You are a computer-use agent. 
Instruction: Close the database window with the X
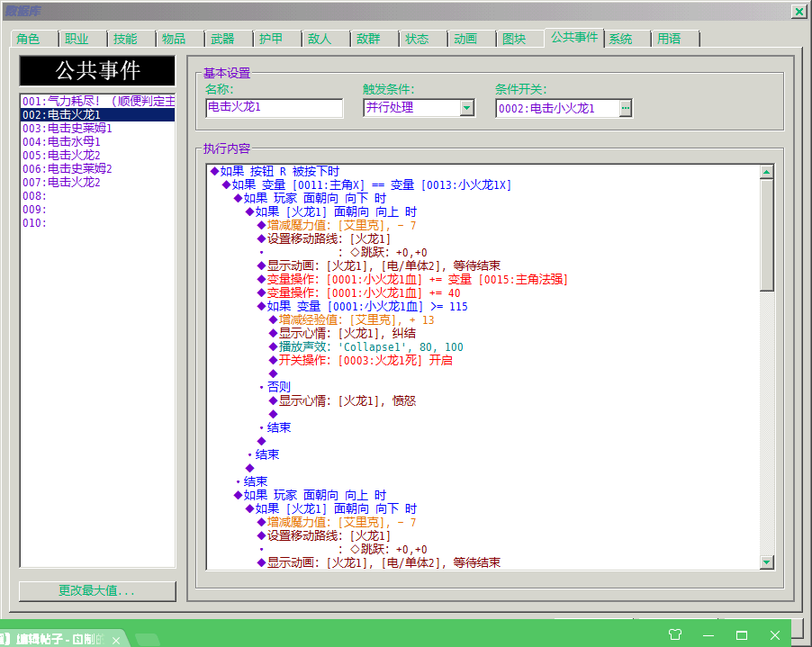[798, 12]
